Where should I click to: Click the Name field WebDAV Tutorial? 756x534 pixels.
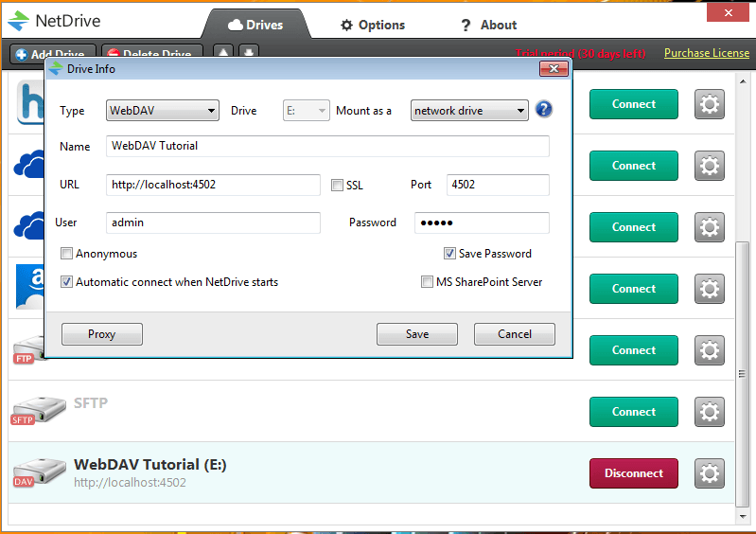coord(327,146)
